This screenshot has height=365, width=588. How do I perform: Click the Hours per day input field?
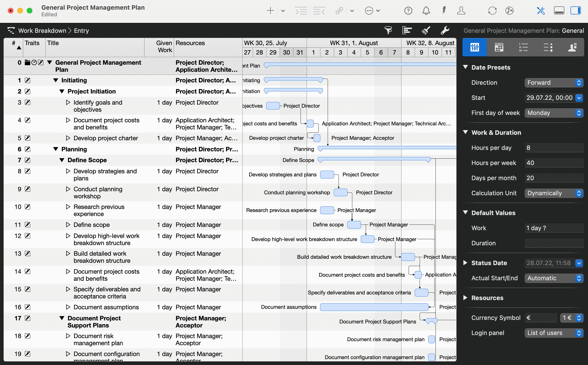click(x=554, y=148)
